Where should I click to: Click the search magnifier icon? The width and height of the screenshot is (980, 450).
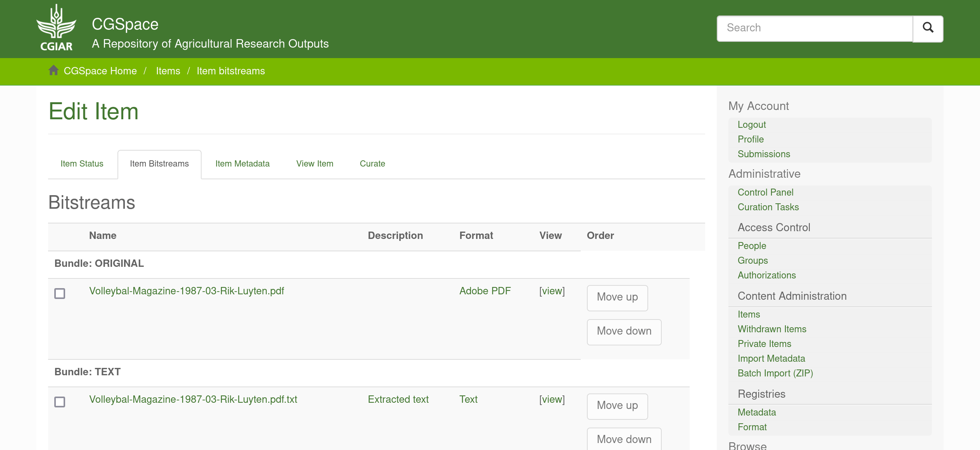[928, 28]
